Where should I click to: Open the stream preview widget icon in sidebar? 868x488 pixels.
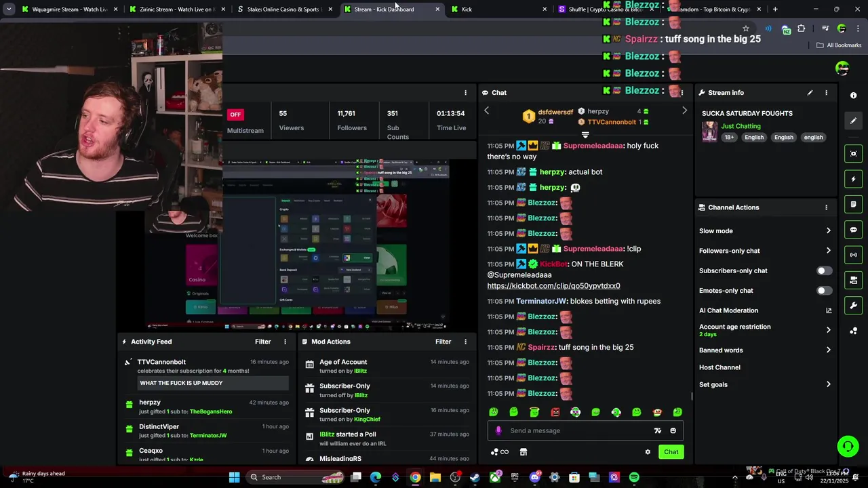pos(853,154)
